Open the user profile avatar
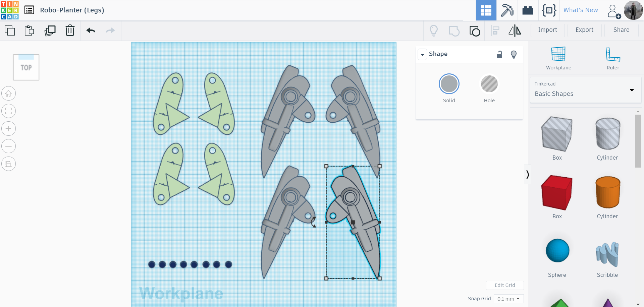This screenshot has width=644, height=307. [633, 10]
